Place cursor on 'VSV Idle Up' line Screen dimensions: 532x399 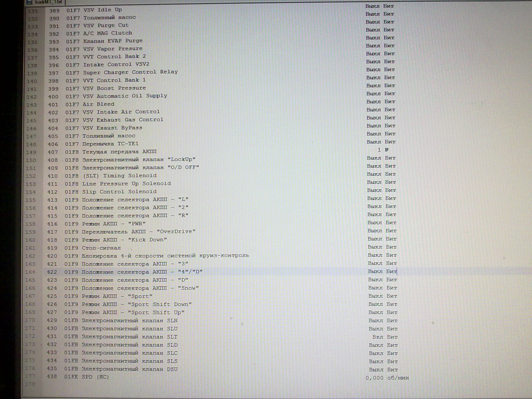[x=102, y=10]
